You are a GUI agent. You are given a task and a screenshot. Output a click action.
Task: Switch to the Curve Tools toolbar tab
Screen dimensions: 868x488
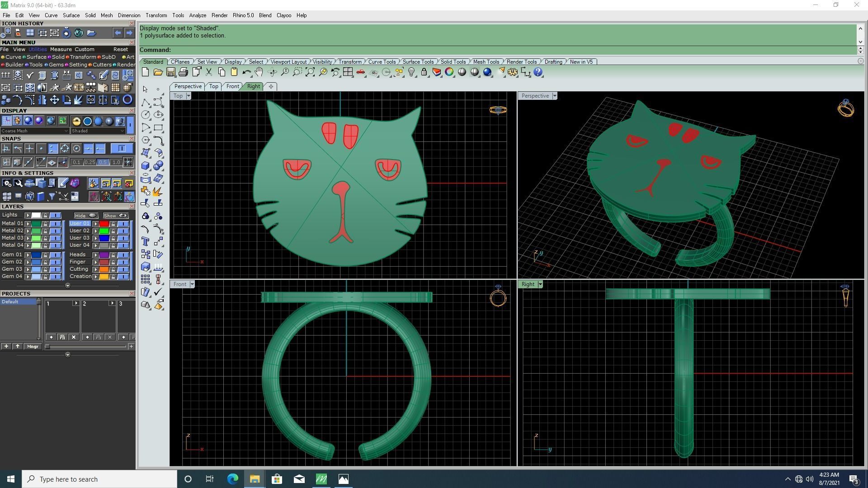pyautogui.click(x=382, y=62)
